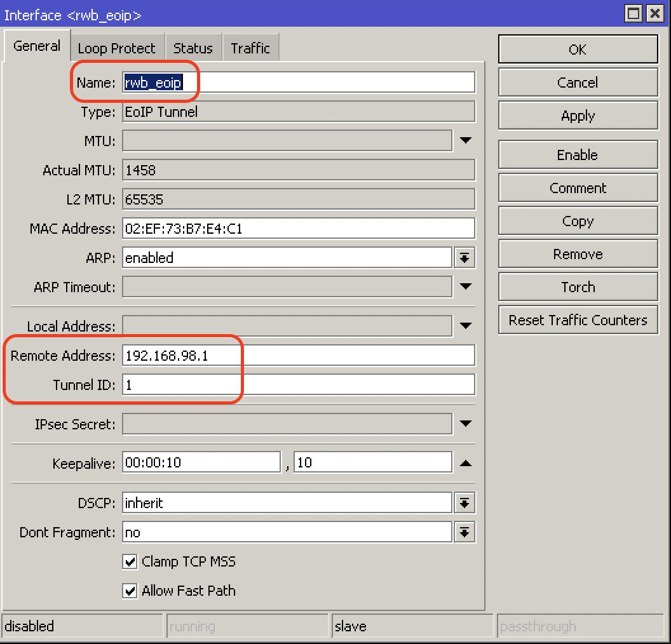Apply the current changes
The width and height of the screenshot is (671, 644).
577,115
